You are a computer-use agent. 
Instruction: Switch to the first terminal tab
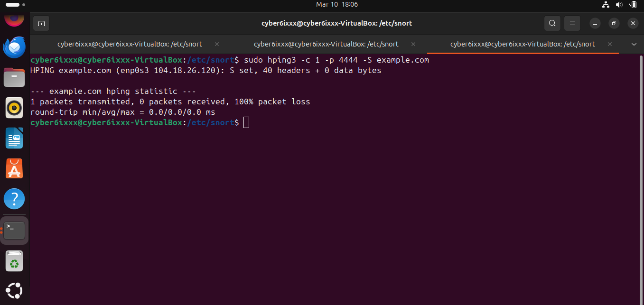coord(130,44)
